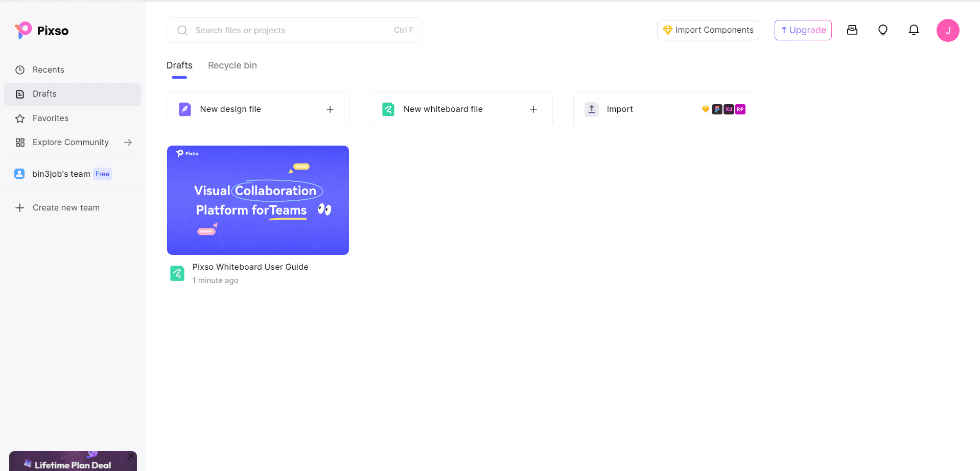Focus the Search files or projects field
980x471 pixels.
point(294,30)
